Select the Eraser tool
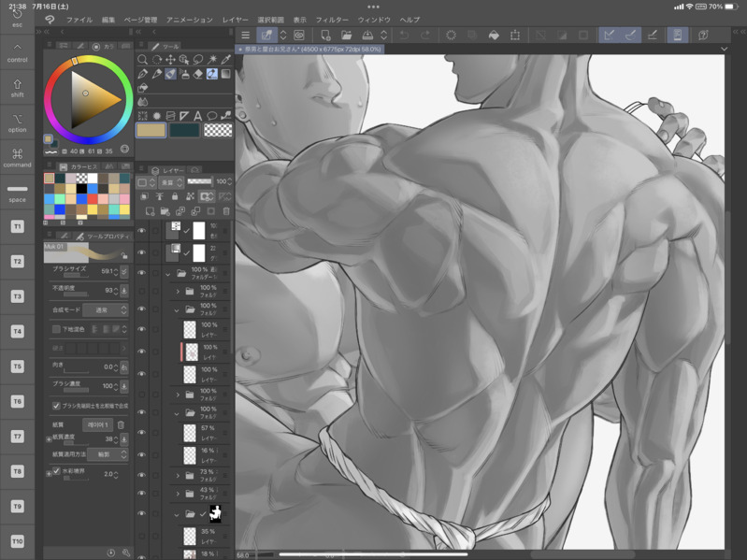The width and height of the screenshot is (747, 560). tap(198, 74)
